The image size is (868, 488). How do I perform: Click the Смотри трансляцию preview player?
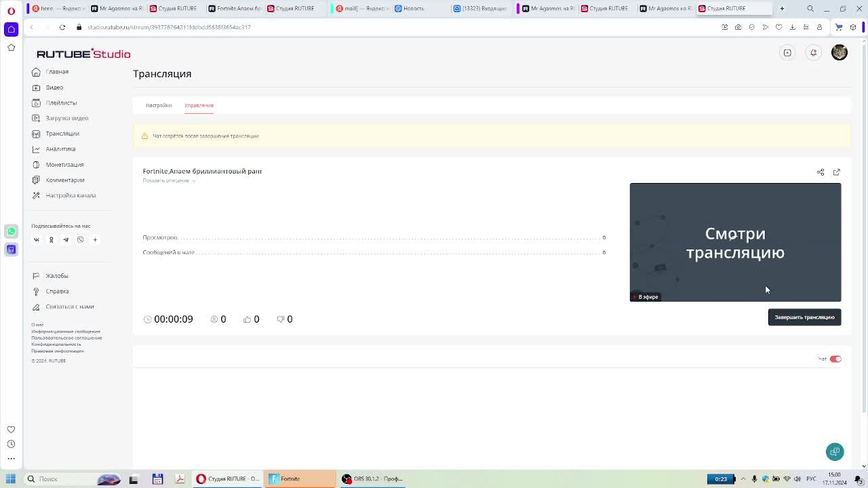coord(735,242)
